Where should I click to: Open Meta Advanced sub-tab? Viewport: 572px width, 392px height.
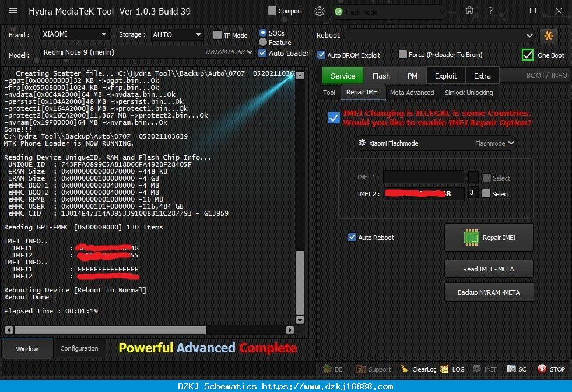point(412,93)
